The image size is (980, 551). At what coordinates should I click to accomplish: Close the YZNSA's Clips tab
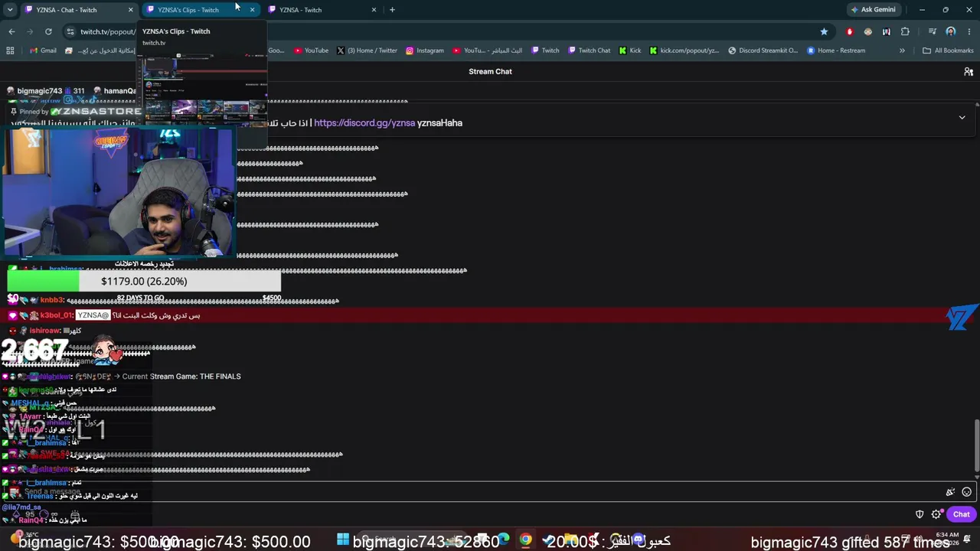coord(252,10)
